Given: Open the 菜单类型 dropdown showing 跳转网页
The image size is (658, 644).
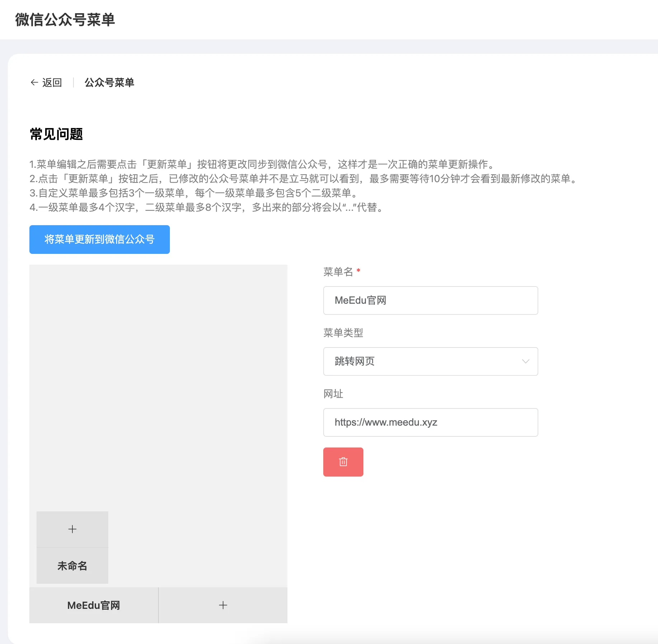Looking at the screenshot, I should pyautogui.click(x=430, y=361).
